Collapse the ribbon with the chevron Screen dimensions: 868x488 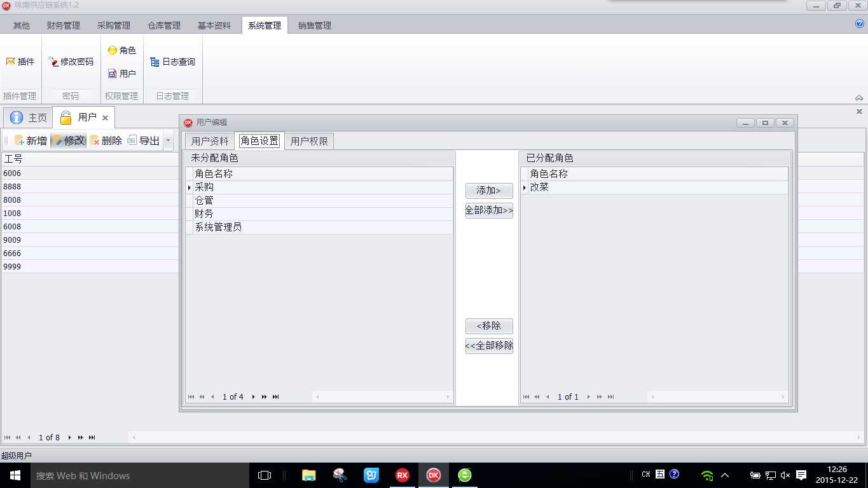click(x=859, y=98)
